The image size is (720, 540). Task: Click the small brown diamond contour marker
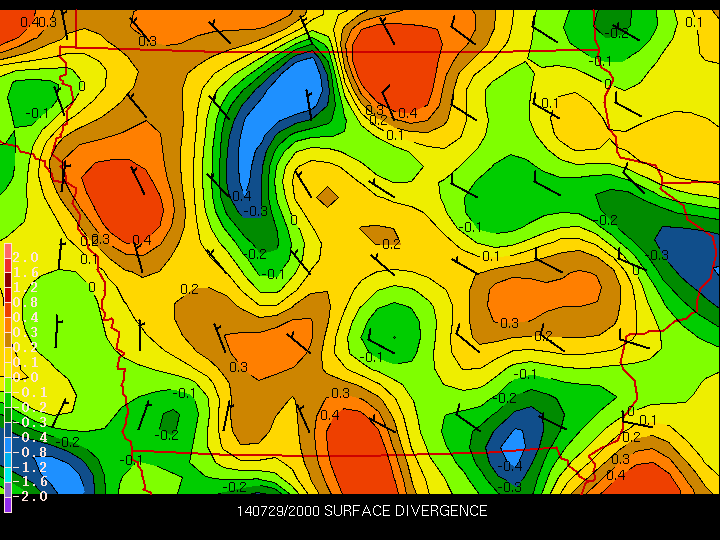pyautogui.click(x=327, y=196)
